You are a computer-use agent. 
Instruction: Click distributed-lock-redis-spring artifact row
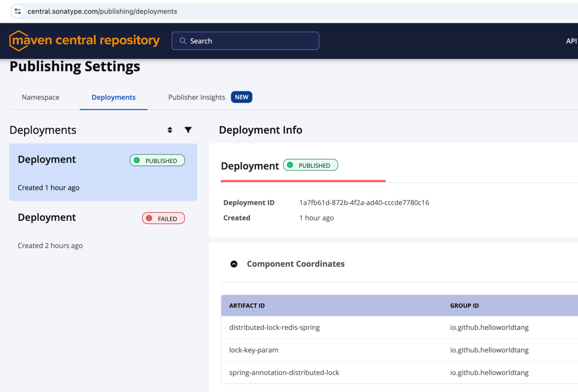pyautogui.click(x=400, y=327)
